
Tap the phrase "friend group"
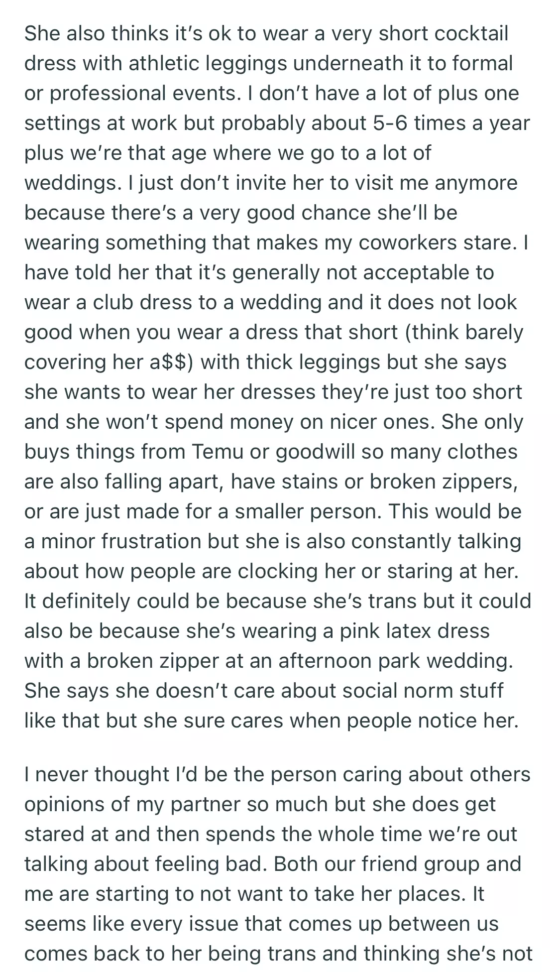[x=421, y=864]
